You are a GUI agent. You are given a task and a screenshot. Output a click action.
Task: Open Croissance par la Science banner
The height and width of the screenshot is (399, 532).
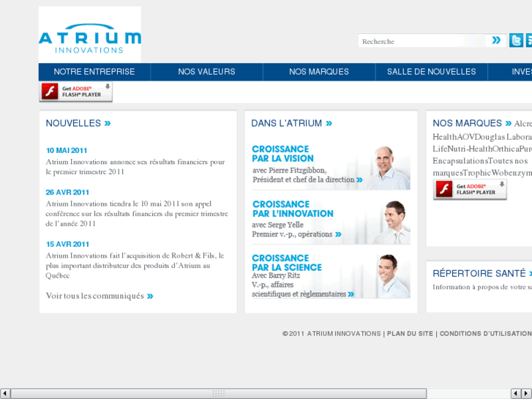click(x=331, y=275)
